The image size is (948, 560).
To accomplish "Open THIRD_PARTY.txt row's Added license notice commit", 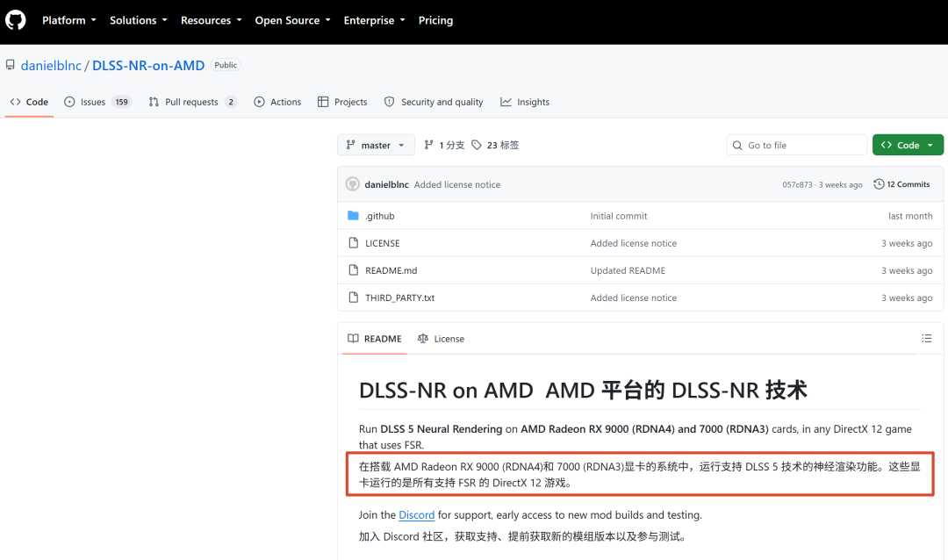I will (x=634, y=298).
